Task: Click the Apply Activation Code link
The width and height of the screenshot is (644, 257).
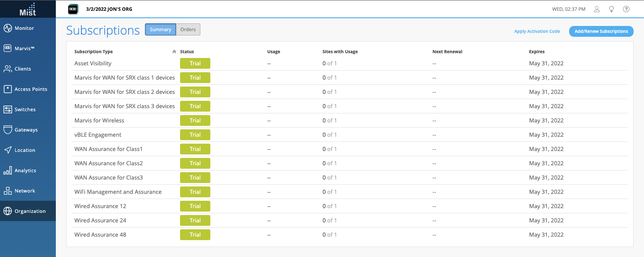Action: pos(537,31)
